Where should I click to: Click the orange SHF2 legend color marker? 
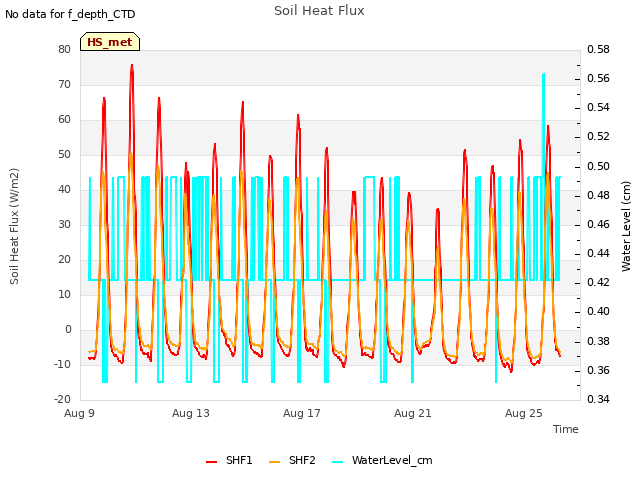[x=275, y=462]
